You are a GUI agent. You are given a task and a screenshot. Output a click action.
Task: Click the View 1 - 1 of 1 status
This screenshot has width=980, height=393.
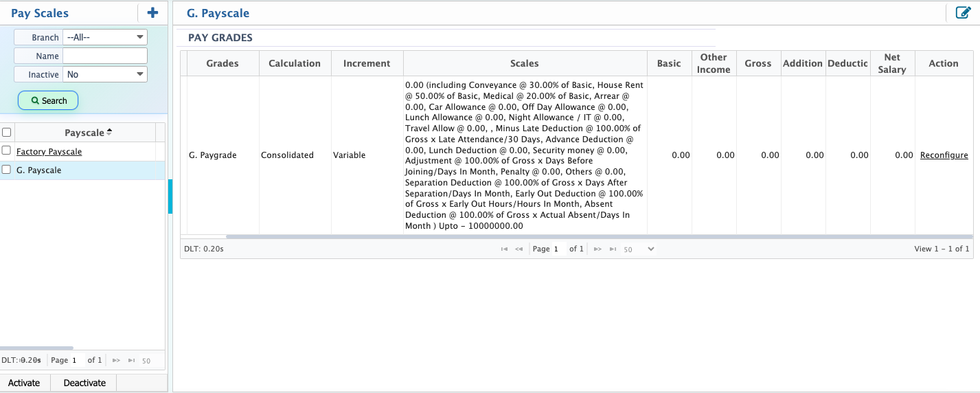(942, 249)
